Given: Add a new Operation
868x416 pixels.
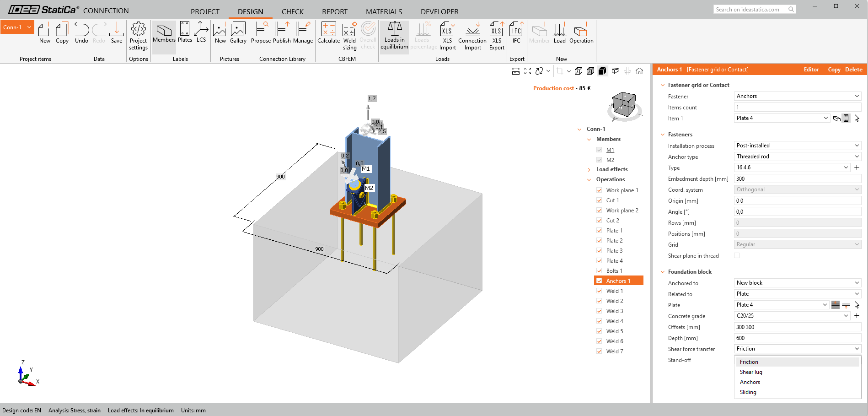Looking at the screenshot, I should click(x=581, y=32).
